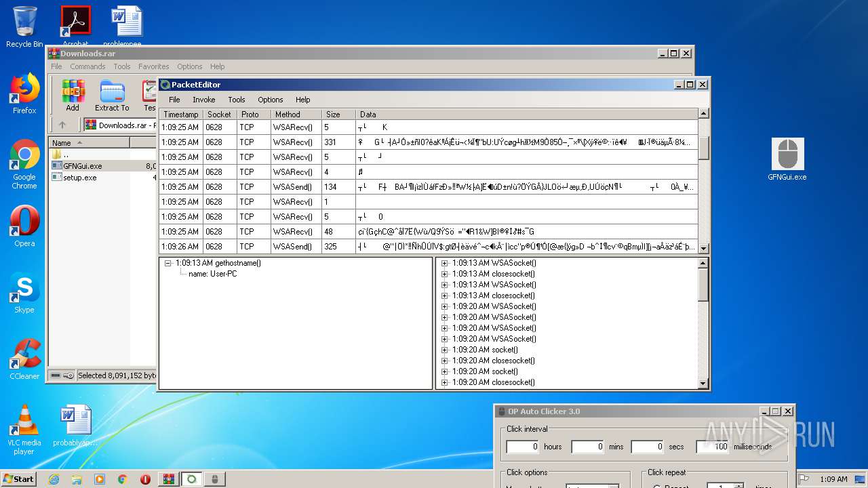Select the WSASend() packet row with size 134
Viewport: 868px width, 488px height.
click(428, 187)
